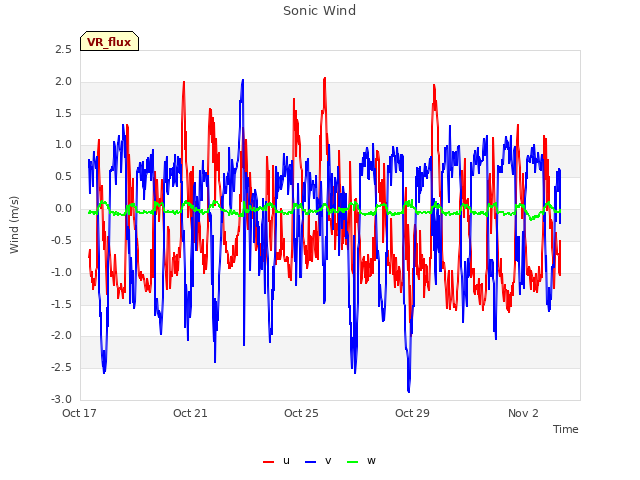The image size is (640, 480).
Task: Click the '1.0' y-axis tick label
Action: pyautogui.click(x=63, y=145)
